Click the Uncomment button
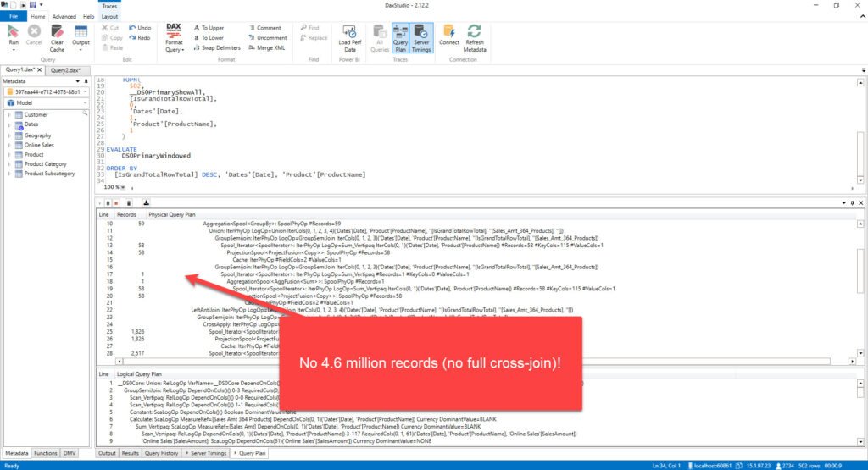Screen dimensions: 868x470 click(267, 37)
